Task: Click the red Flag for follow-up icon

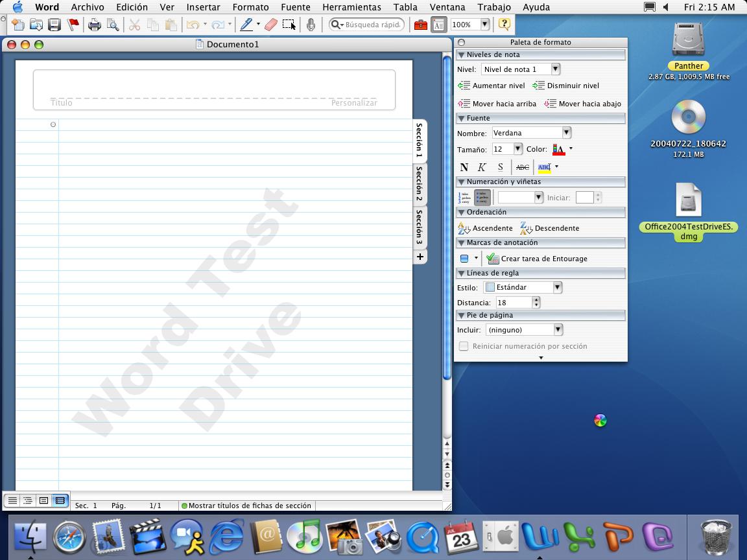Action: tap(73, 24)
